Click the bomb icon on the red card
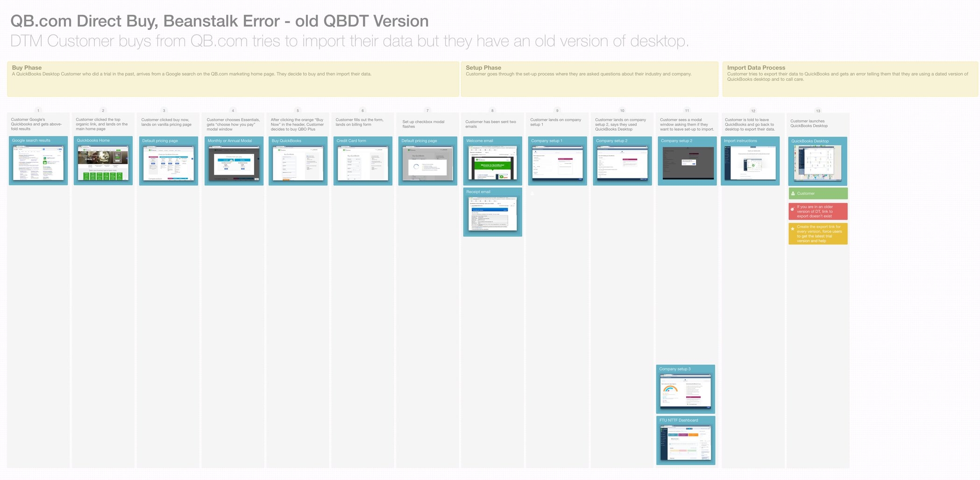This screenshot has height=480, width=980. tap(792, 209)
